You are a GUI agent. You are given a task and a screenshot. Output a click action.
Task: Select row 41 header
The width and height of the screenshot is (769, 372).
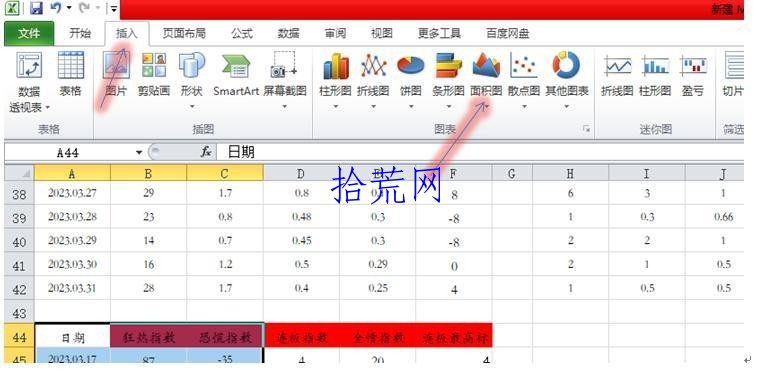(19, 265)
